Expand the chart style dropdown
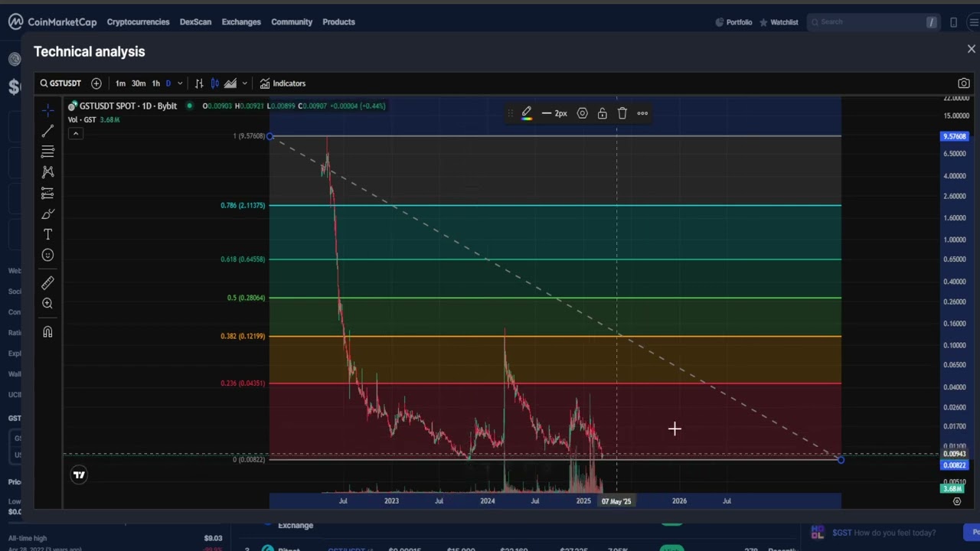 coord(244,83)
